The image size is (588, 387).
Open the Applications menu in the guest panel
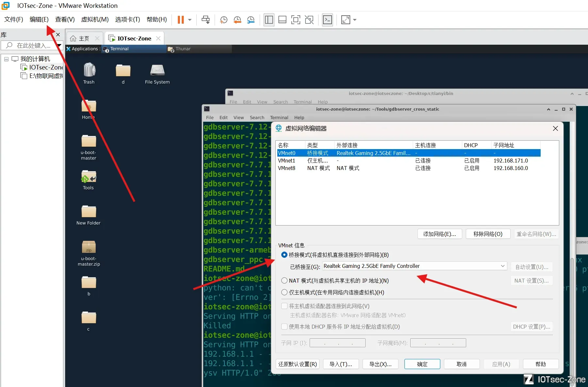83,49
